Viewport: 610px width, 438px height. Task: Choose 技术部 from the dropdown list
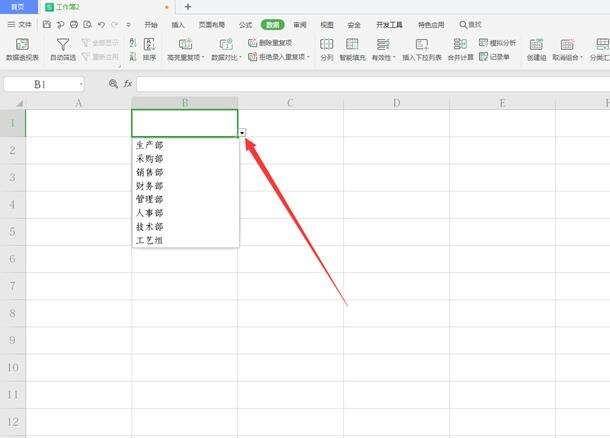point(186,227)
